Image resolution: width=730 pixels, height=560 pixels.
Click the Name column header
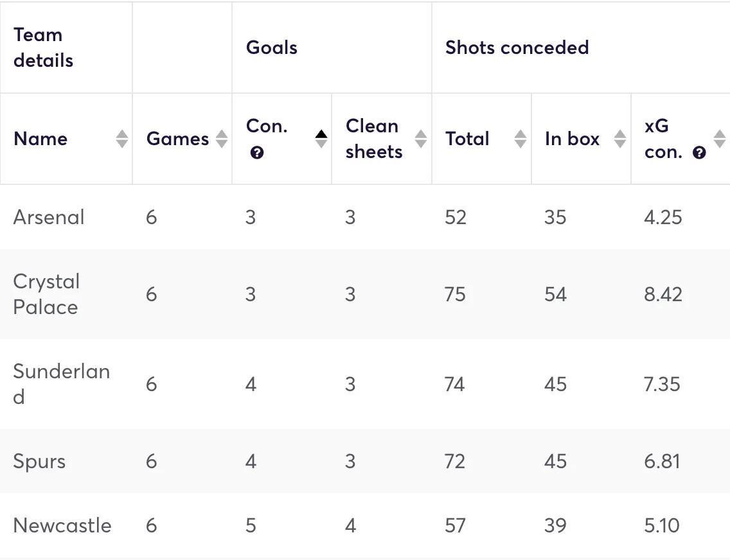point(40,139)
